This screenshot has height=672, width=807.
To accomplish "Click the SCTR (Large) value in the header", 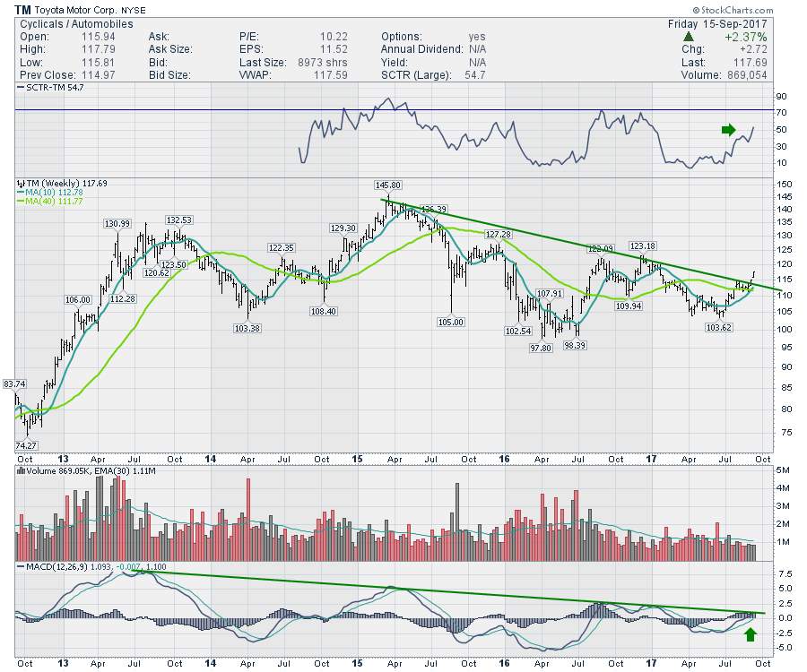I will point(475,75).
